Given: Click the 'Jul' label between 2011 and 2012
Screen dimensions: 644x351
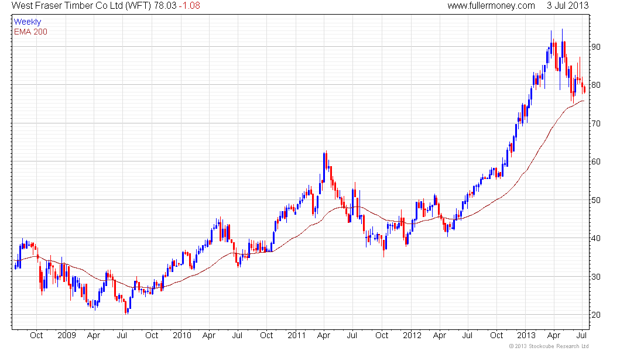Looking at the screenshot, I should [352, 335].
